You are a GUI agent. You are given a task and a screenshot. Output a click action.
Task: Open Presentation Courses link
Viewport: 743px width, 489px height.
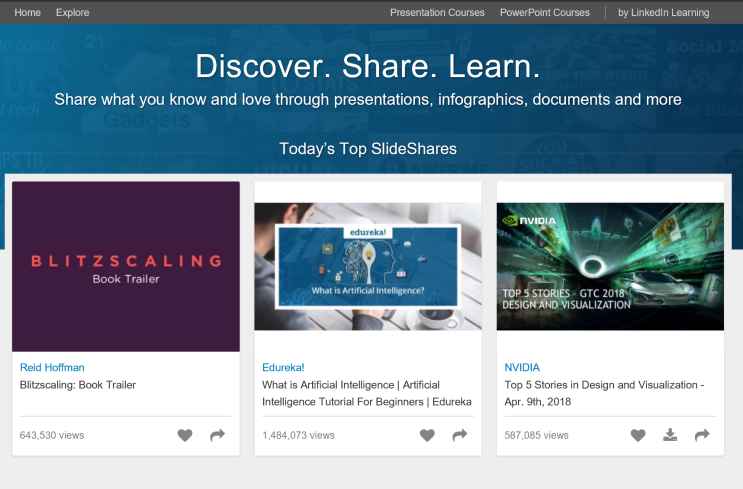point(437,13)
